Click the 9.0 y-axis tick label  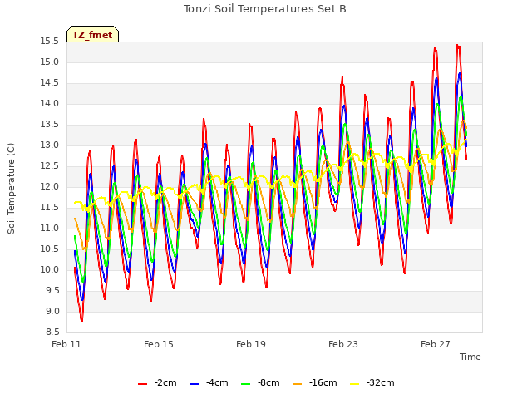pos(52,312)
